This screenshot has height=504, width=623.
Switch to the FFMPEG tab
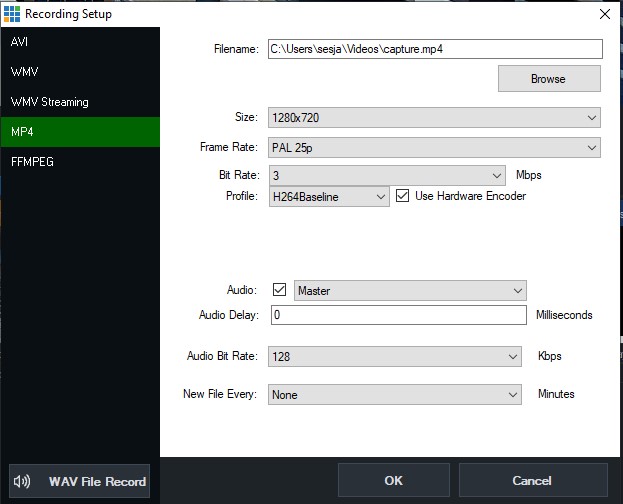tap(80, 162)
